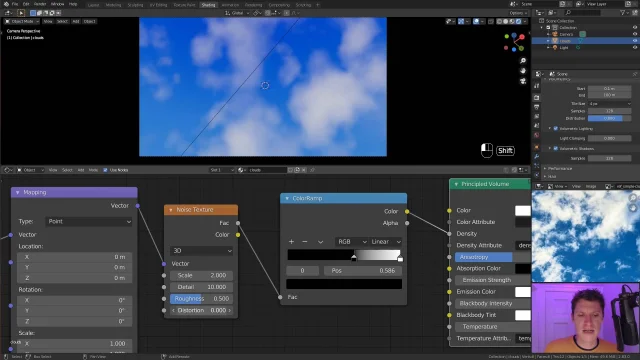The image size is (640, 360).
Task: Hide the Camera object via eye icon
Action: (635, 34)
